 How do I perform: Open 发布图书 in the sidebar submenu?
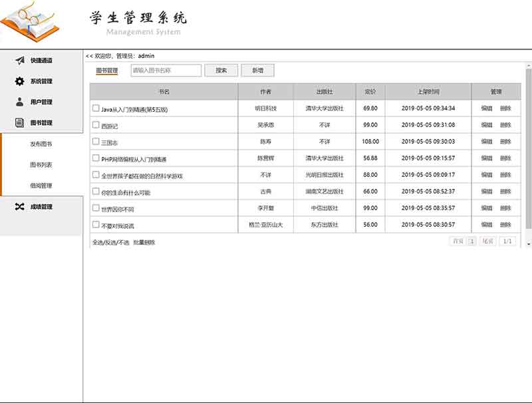click(41, 144)
